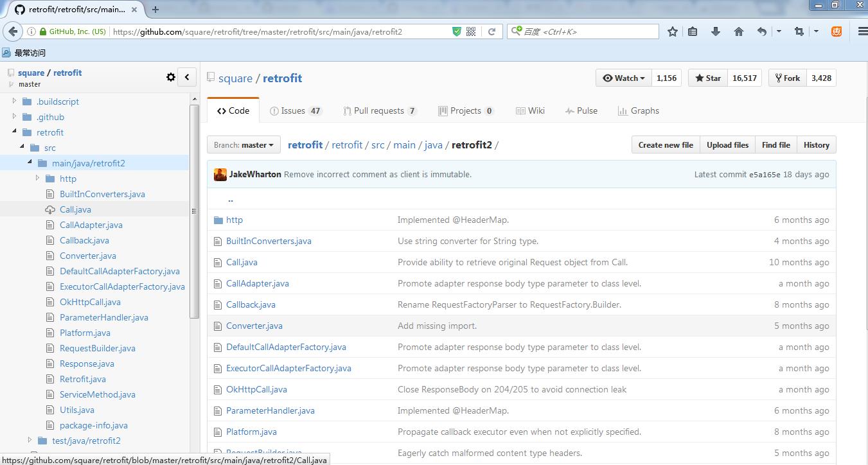The image size is (868, 465).
Task: Switch to the Code tab
Action: coord(233,110)
